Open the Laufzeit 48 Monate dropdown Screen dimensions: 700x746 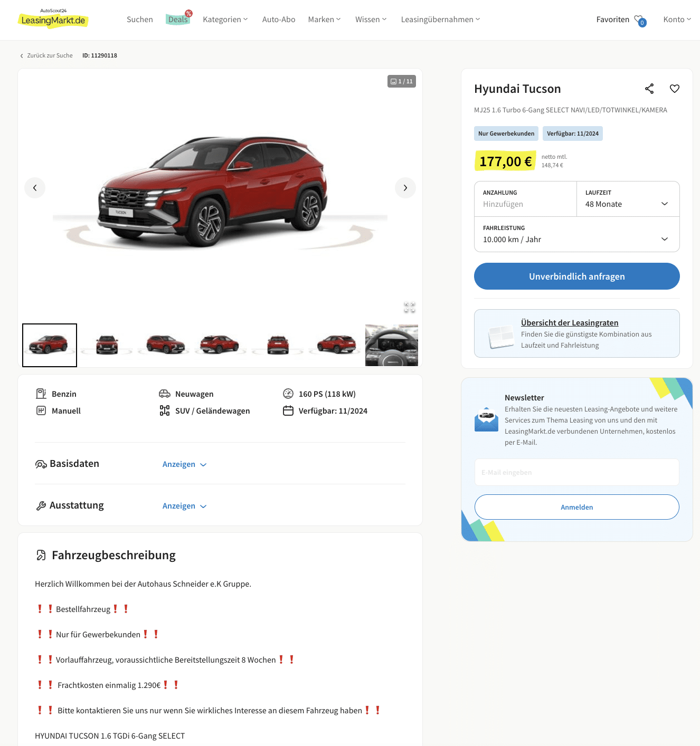628,199
